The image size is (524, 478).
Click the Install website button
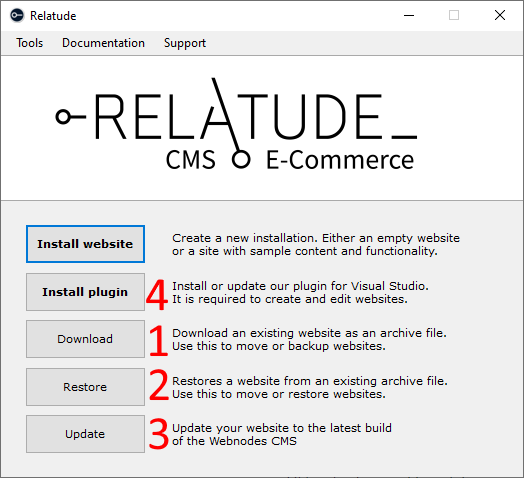(85, 244)
